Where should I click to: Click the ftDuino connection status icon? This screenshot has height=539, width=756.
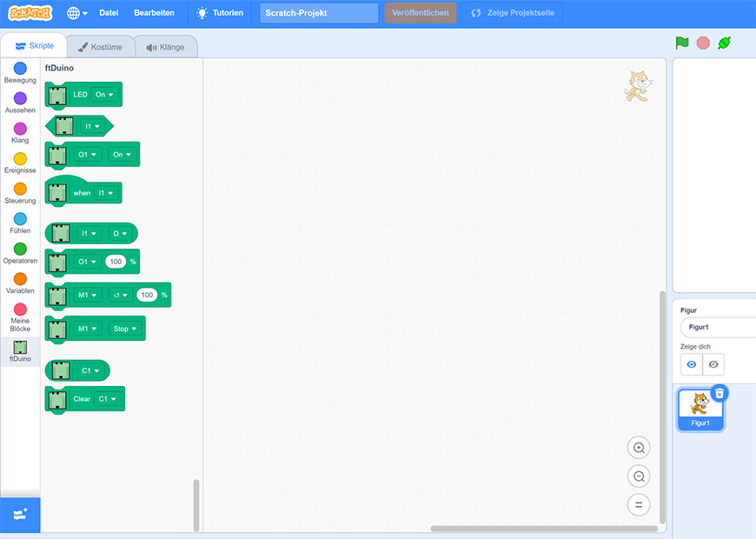[724, 43]
